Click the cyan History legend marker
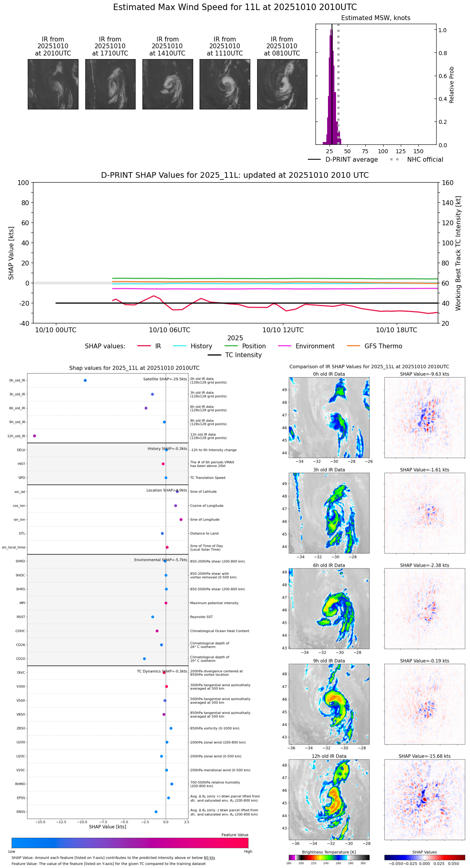Image resolution: width=470 pixels, height=868 pixels. pos(179,346)
